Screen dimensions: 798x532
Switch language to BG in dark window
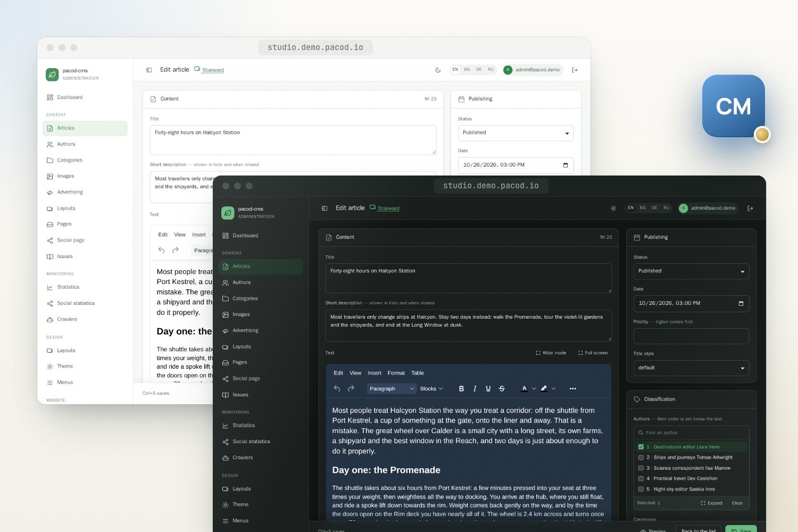pyautogui.click(x=643, y=208)
